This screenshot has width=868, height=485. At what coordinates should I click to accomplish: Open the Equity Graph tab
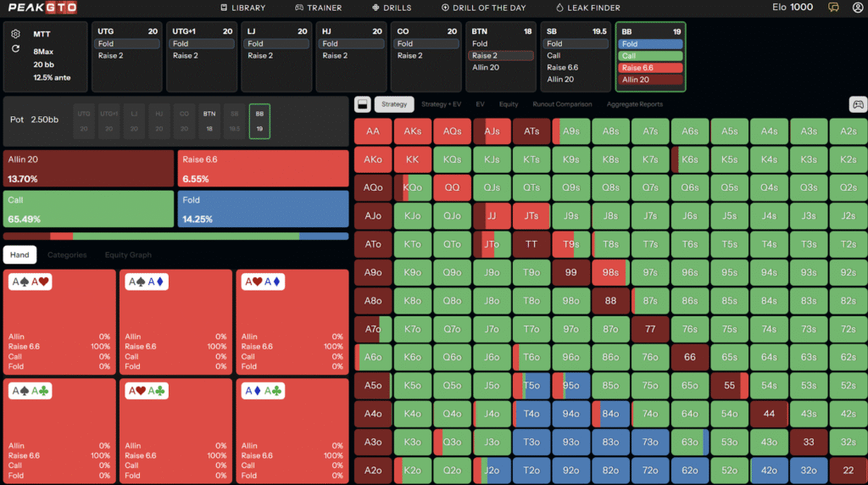click(x=128, y=254)
